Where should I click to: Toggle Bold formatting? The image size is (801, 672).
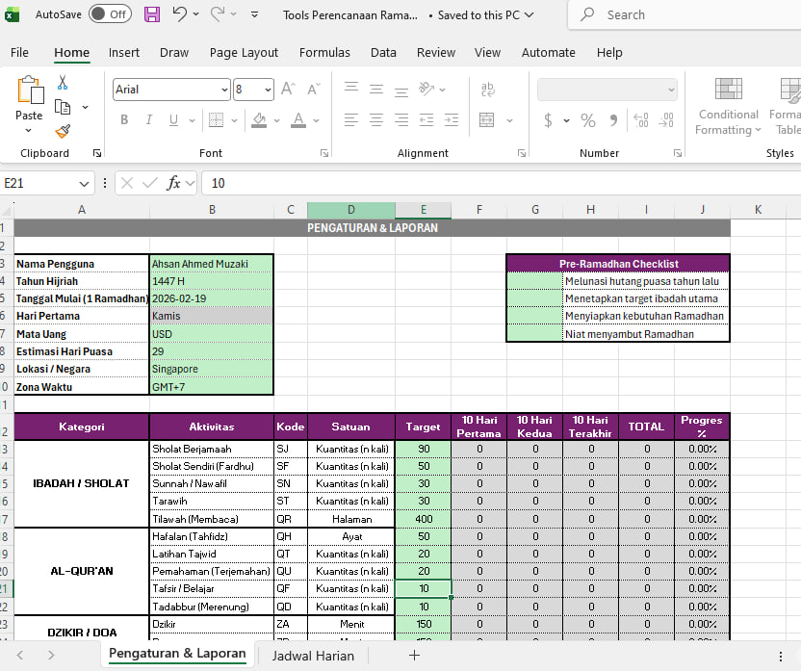pyautogui.click(x=124, y=120)
